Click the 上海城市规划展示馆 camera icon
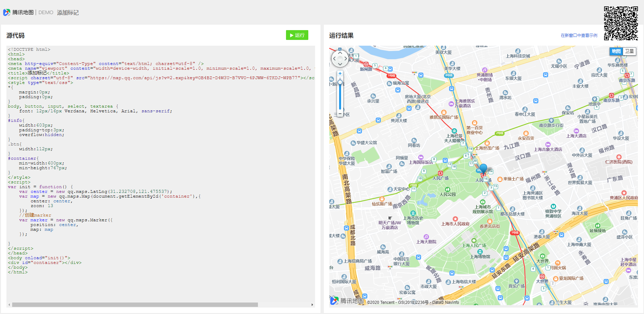Viewport: 644px width, 314px height. click(483, 202)
